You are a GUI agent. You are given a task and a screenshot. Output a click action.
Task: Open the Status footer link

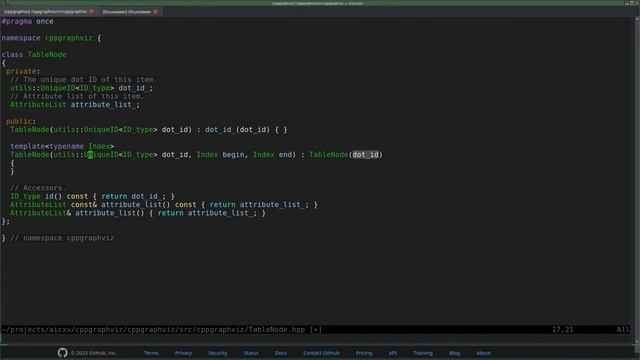click(x=251, y=353)
